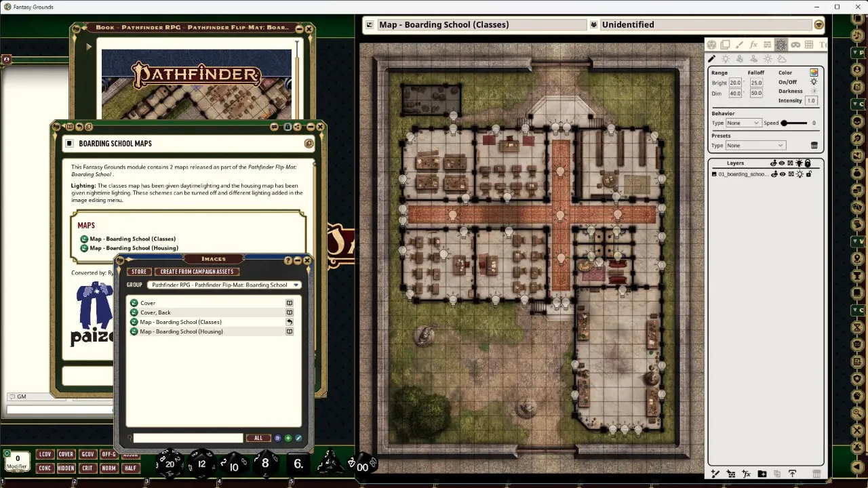
Task: Select the sun lighting tool
Action: 768,59
